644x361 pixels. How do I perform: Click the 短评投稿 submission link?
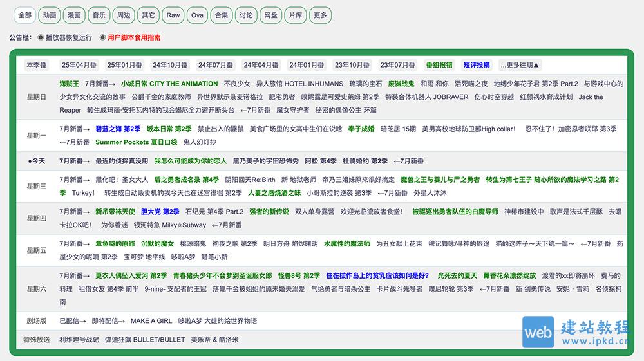click(x=477, y=65)
